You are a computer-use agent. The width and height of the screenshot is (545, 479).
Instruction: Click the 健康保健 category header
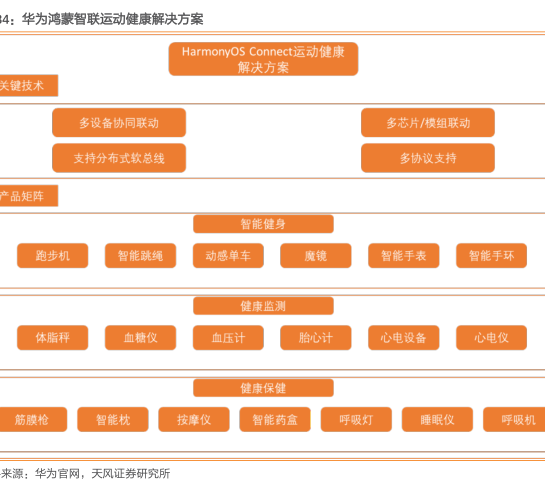[263, 388]
